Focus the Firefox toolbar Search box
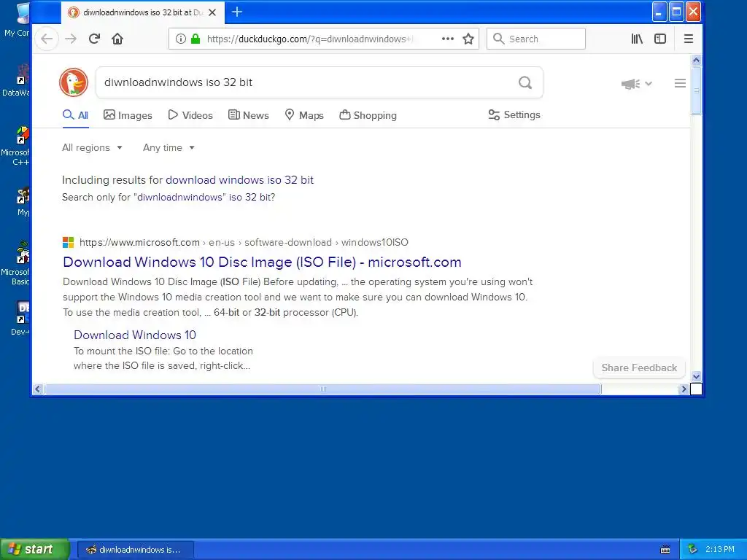Viewport: 747px width, 560px height. tap(536, 39)
